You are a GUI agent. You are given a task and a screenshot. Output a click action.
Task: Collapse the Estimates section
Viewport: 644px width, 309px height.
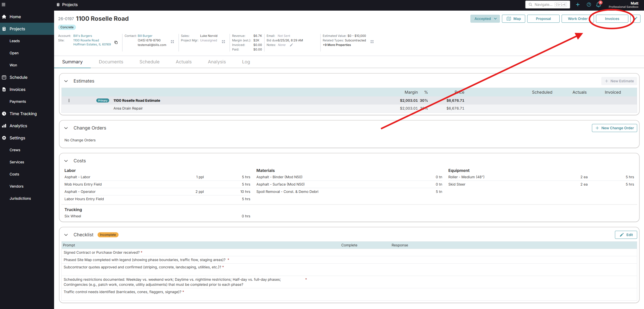click(66, 81)
